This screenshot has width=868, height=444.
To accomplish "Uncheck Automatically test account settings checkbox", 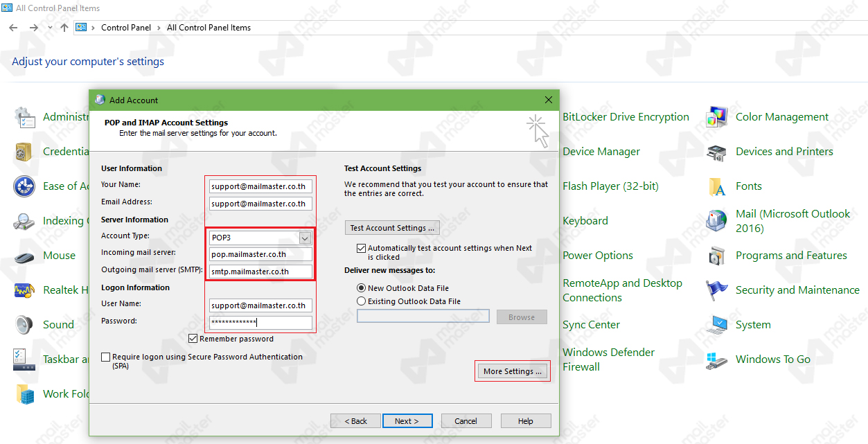I will (x=361, y=248).
